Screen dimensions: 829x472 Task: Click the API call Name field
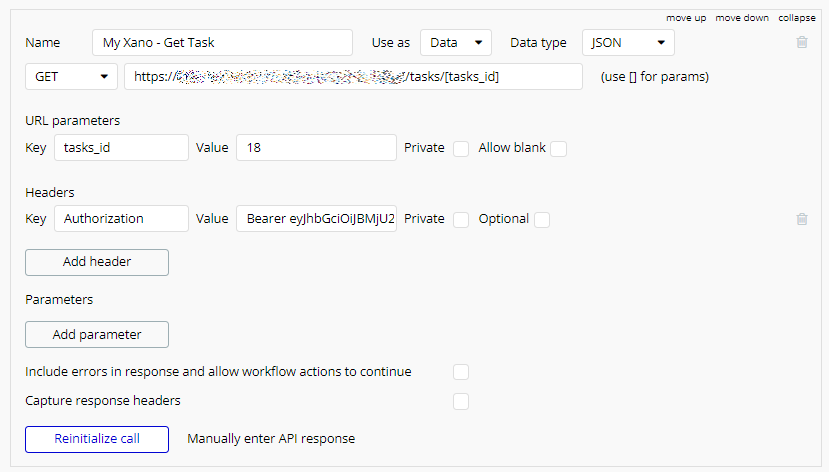click(x=222, y=43)
